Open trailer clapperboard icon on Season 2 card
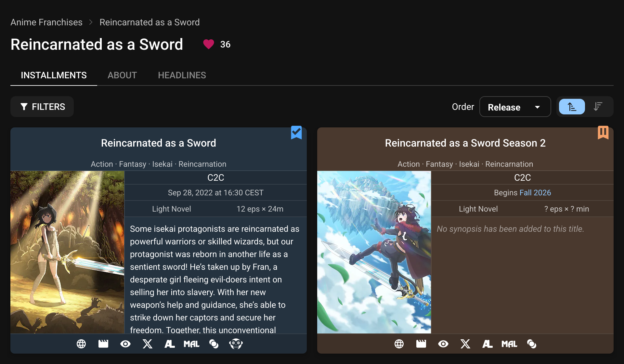The image size is (624, 364). (421, 344)
